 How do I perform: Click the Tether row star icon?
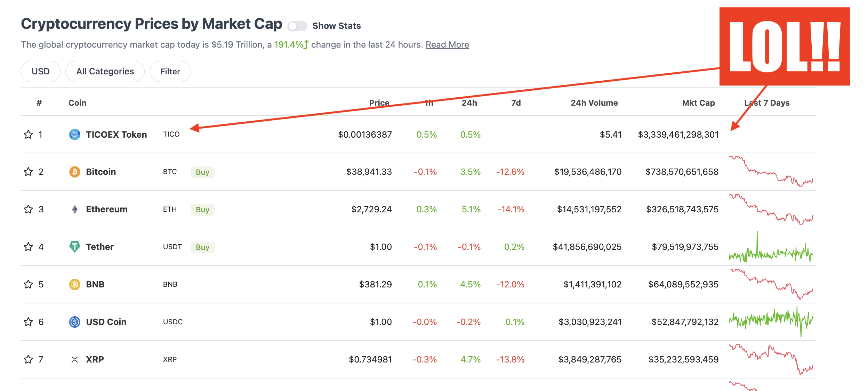click(28, 247)
